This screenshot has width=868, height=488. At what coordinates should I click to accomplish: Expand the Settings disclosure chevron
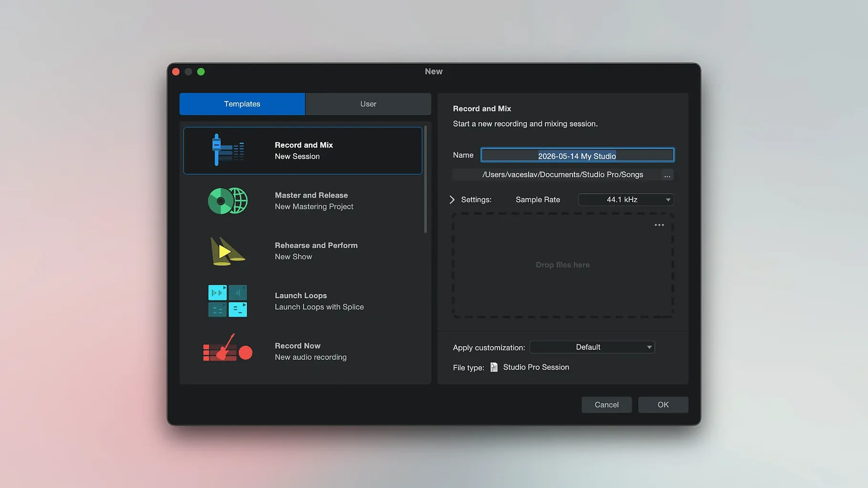point(452,200)
